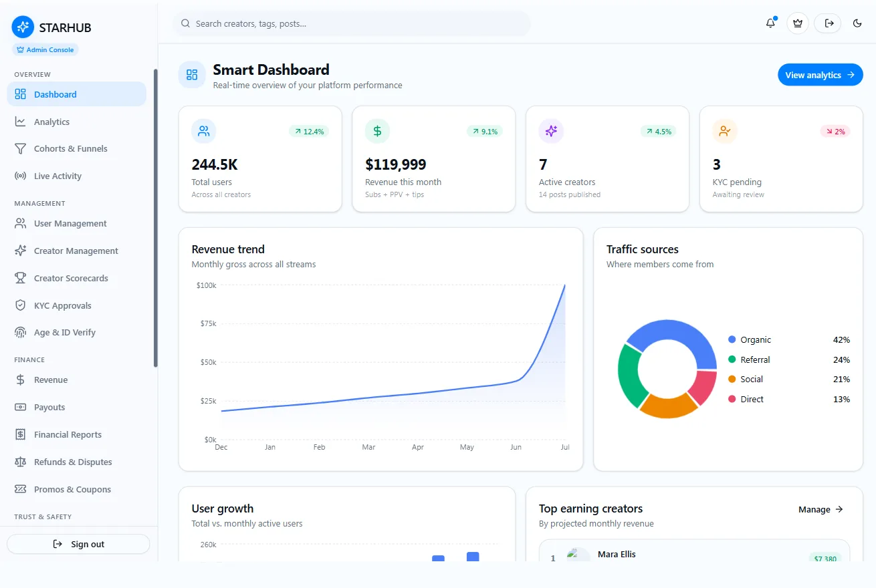Click the Admin Console badge
This screenshot has height=588, width=876.
(45, 49)
